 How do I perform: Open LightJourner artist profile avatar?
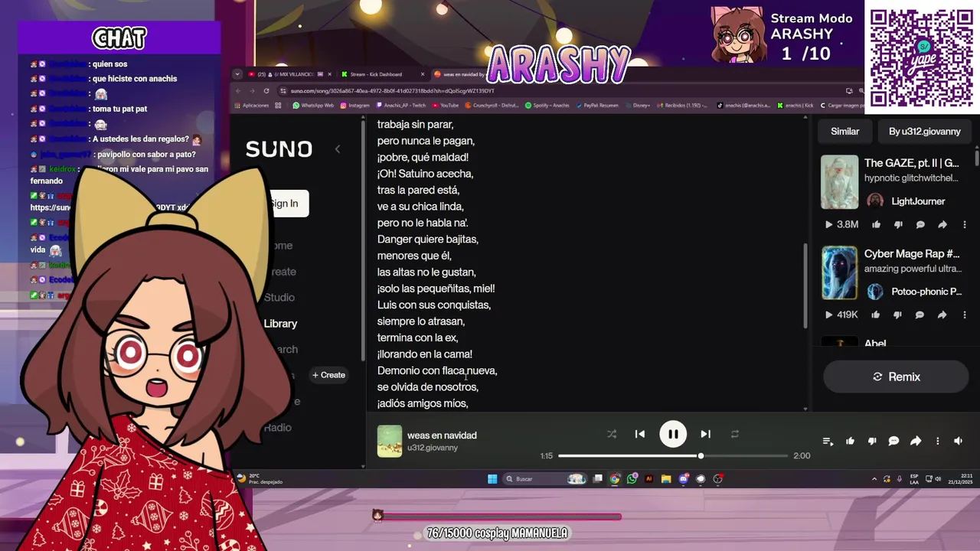pos(875,201)
